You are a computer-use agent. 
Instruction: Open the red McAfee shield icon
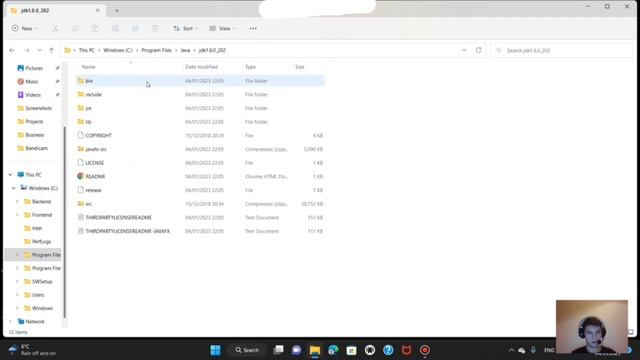pyautogui.click(x=407, y=350)
